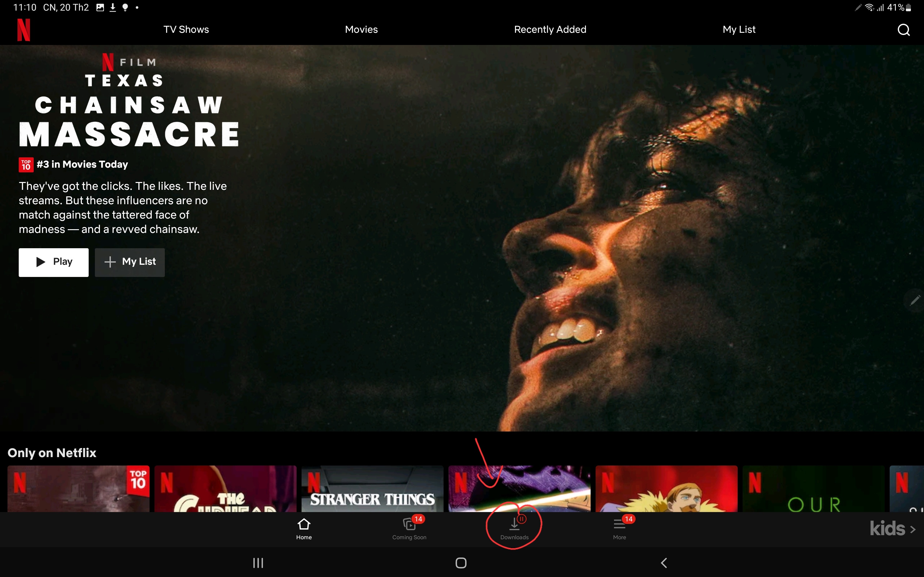Tap Android home navigation button
The image size is (924, 577).
[x=461, y=563]
